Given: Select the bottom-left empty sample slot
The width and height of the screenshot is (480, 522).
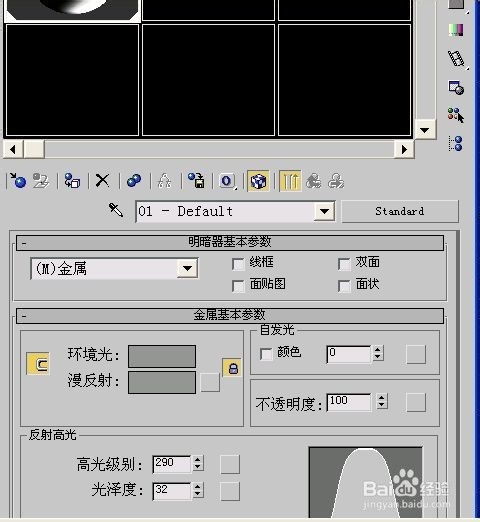Looking at the screenshot, I should click(x=72, y=80).
